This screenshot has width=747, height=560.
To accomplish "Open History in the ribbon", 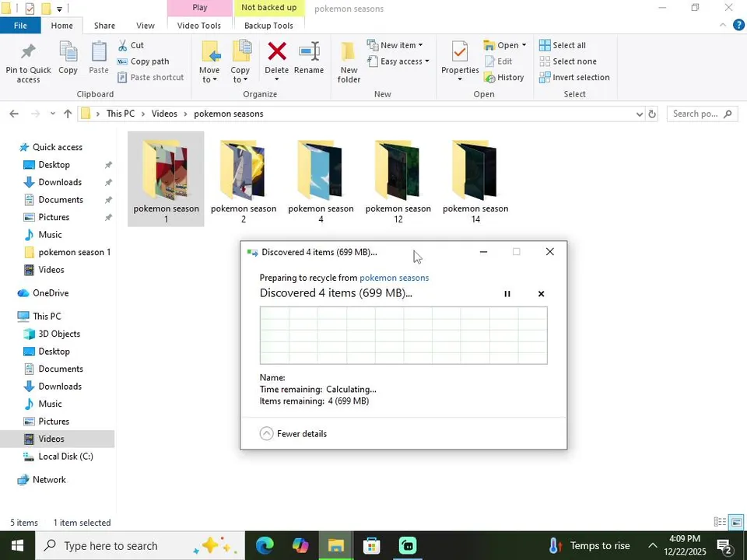I will [x=504, y=77].
